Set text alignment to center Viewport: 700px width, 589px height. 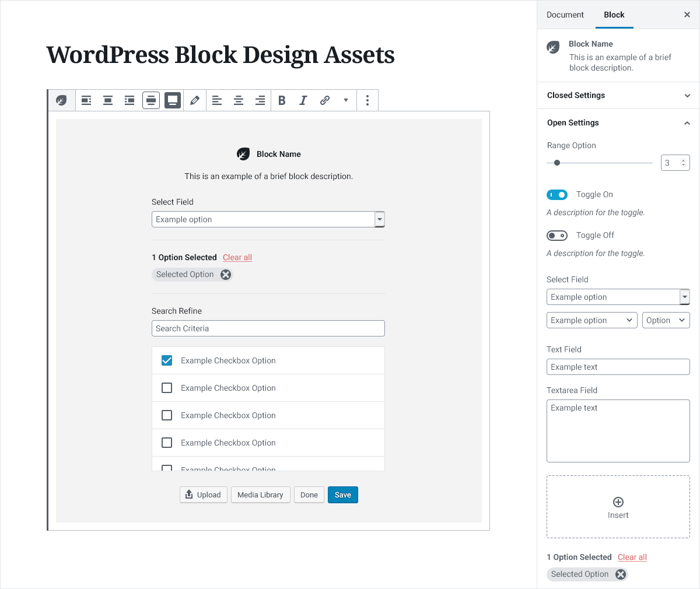coord(239,100)
